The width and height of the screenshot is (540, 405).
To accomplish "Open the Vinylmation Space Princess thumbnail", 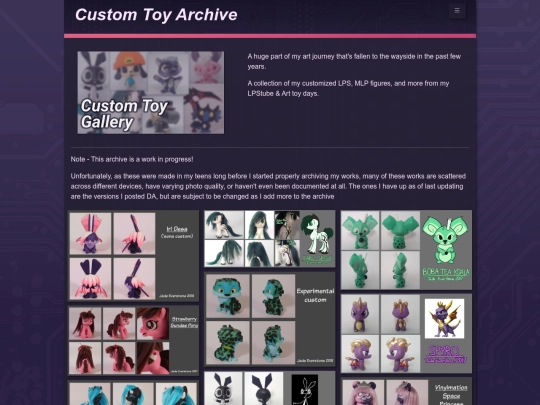I will [406, 392].
